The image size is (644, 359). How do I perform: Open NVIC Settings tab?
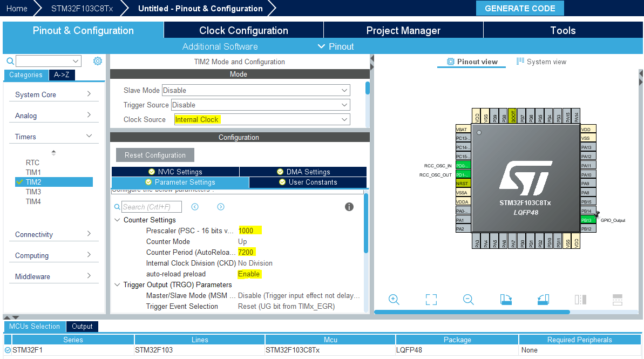tap(175, 172)
